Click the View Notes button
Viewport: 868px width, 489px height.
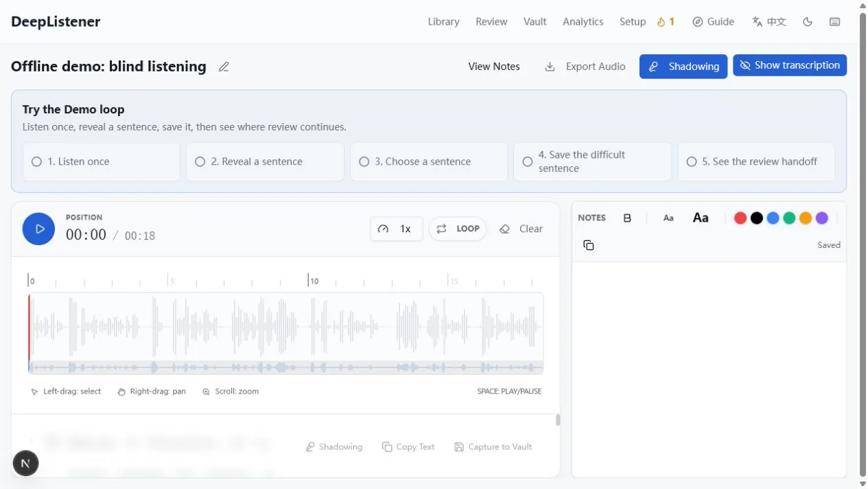[x=494, y=67]
